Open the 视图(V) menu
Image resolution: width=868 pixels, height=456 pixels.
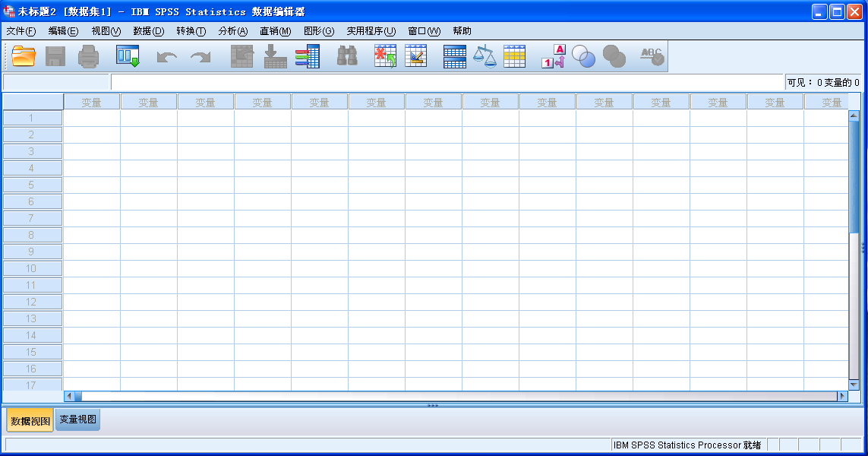(x=106, y=31)
